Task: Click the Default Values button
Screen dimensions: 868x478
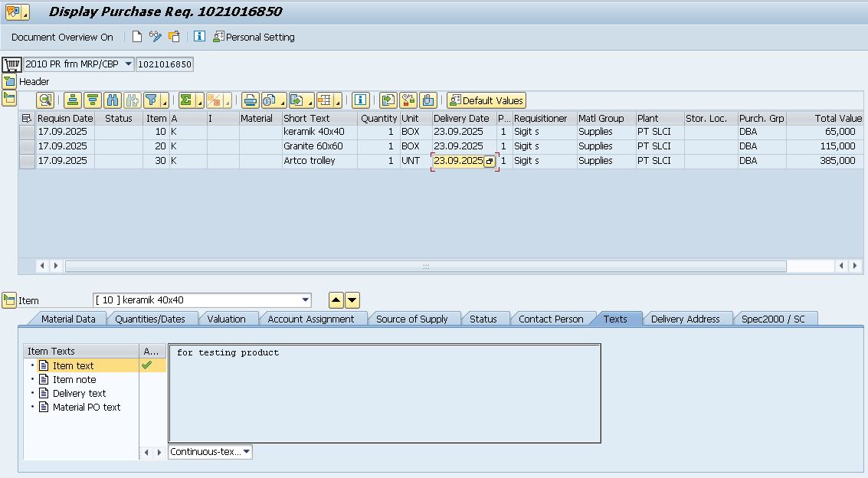Action: pos(486,100)
